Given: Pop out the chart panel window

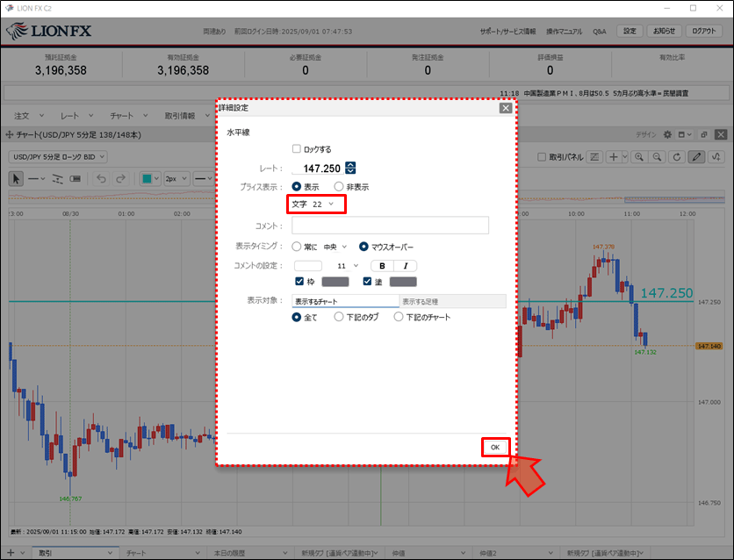Looking at the screenshot, I should point(704,135).
